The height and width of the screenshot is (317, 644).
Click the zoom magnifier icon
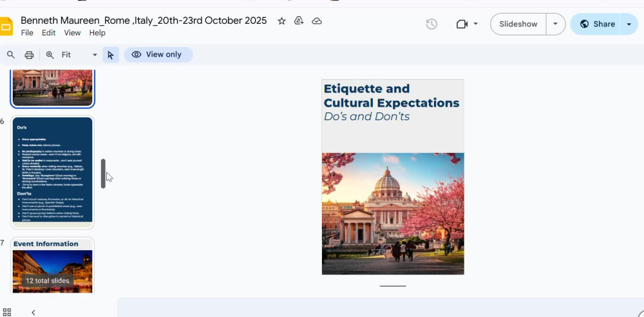(x=50, y=55)
